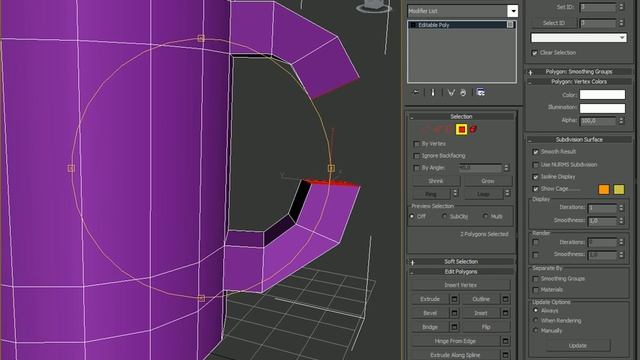The width and height of the screenshot is (640, 360).
Task: Uncheck Clear Selection checkbox
Action: tap(535, 53)
